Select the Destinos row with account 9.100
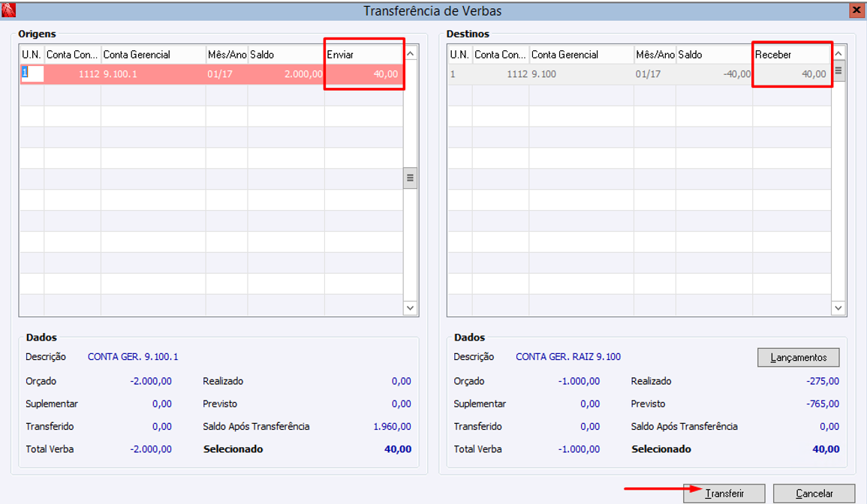 (x=640, y=74)
